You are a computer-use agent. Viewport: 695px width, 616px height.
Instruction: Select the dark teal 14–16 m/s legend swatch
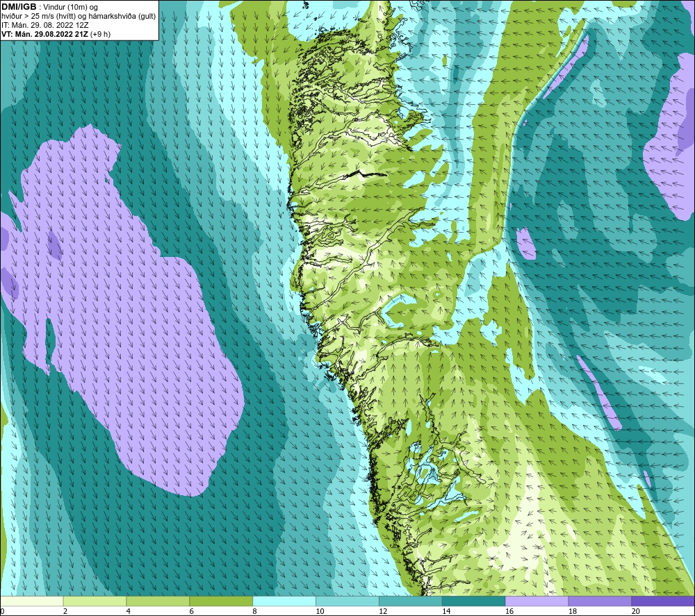[x=473, y=601]
